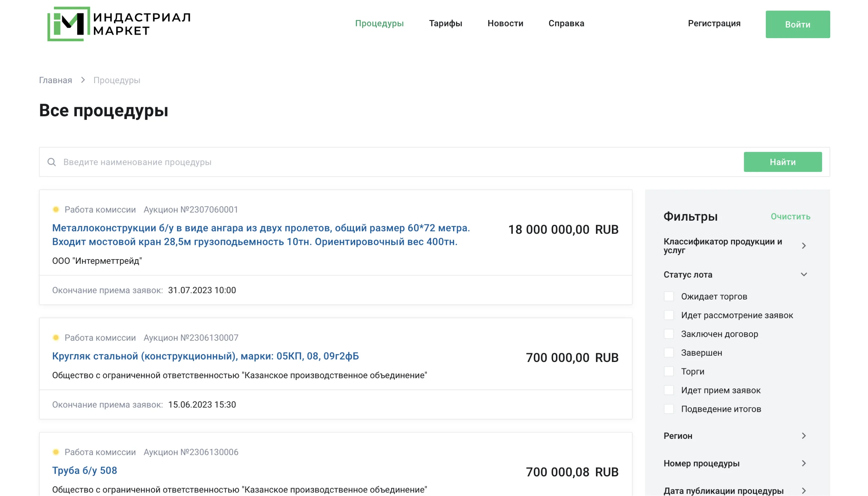
Task: Click the breadcrumb separator arrow
Action: pyautogui.click(x=83, y=80)
